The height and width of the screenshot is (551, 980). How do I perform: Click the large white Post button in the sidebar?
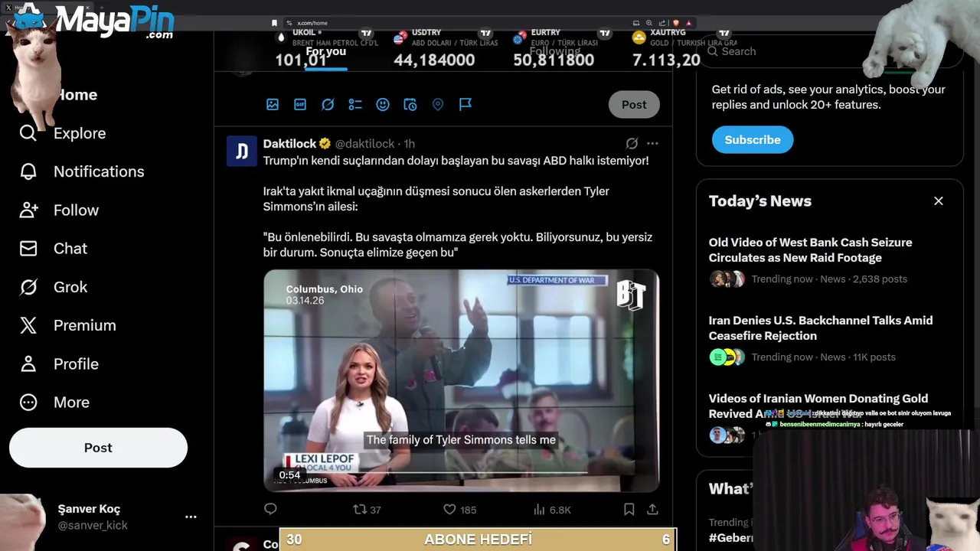click(98, 448)
